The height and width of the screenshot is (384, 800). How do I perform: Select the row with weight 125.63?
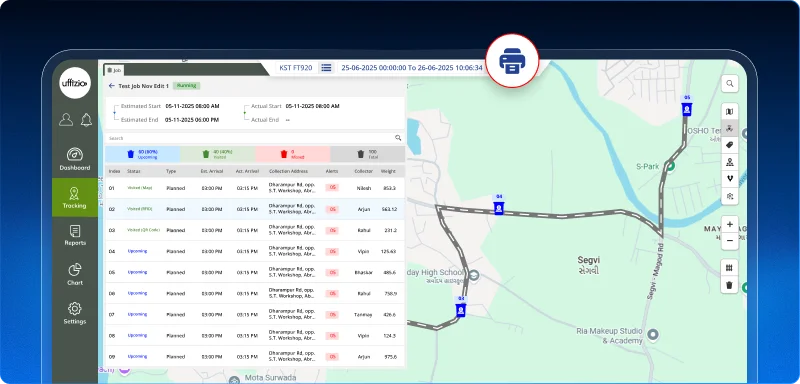(255, 251)
